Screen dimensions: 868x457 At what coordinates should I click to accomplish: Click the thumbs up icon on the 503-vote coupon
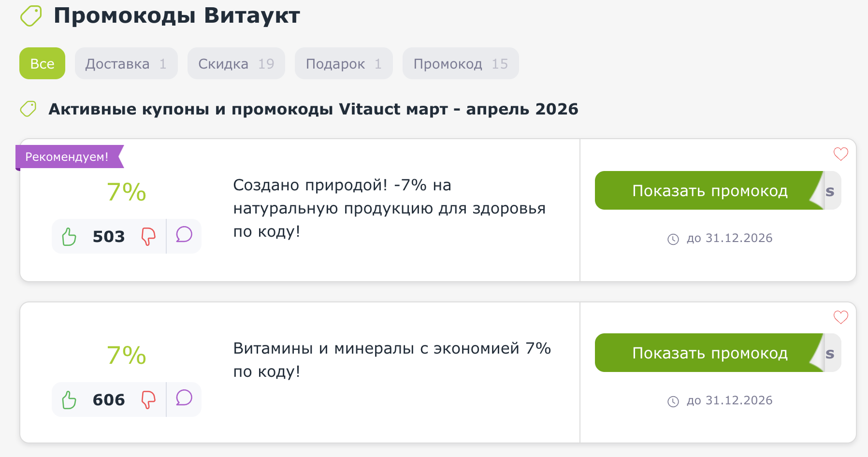pyautogui.click(x=69, y=236)
